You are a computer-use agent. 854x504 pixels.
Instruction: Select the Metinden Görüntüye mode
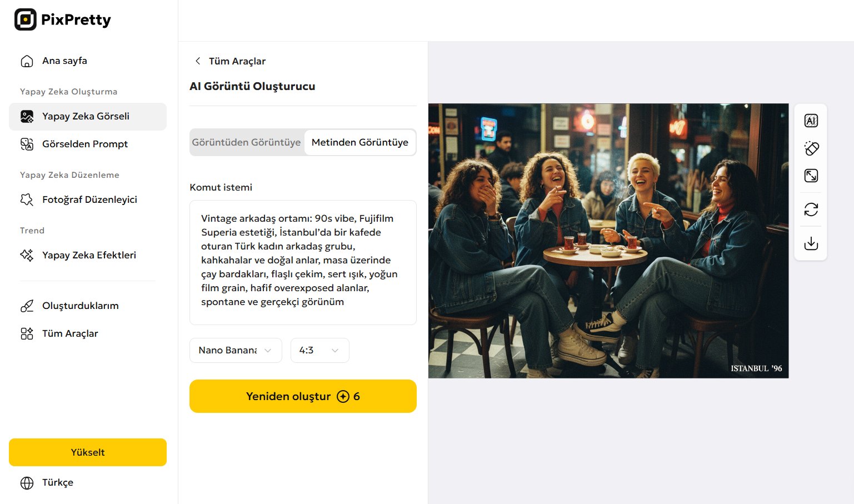(359, 142)
